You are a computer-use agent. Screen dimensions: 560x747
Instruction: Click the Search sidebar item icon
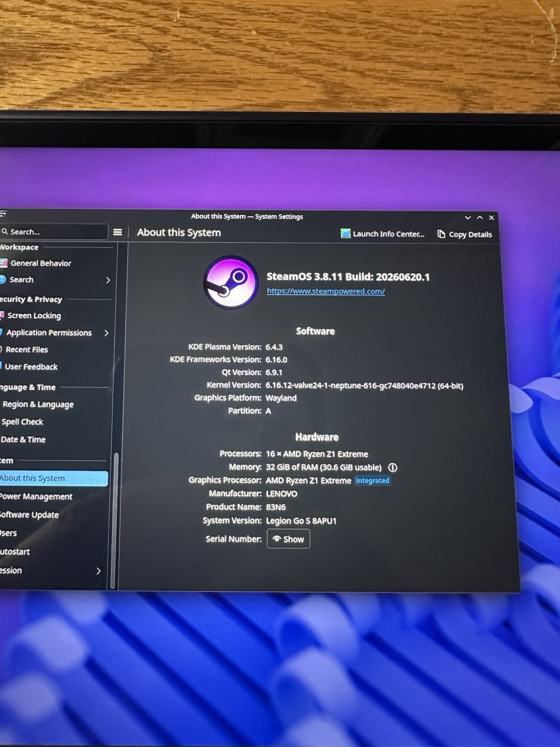(x=3, y=279)
